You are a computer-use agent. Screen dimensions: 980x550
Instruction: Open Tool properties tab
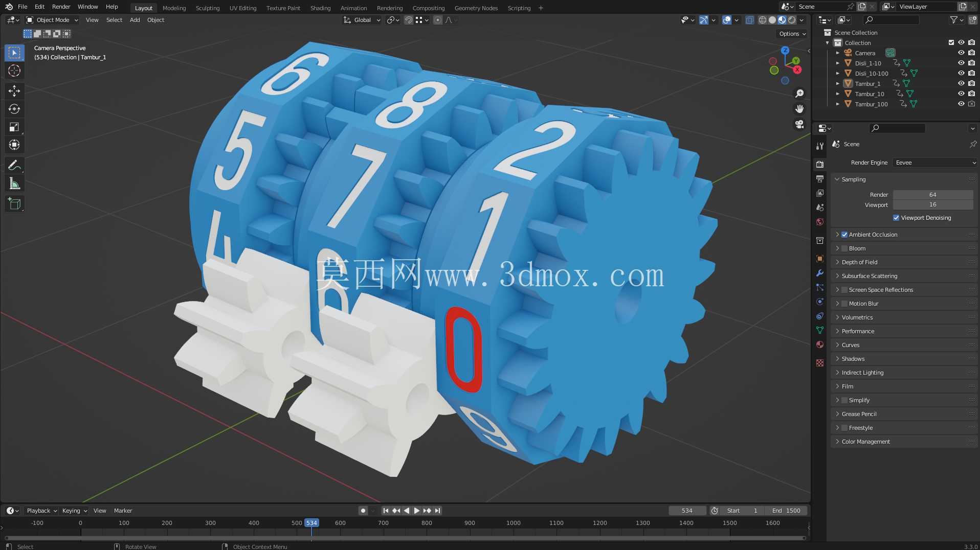[820, 146]
